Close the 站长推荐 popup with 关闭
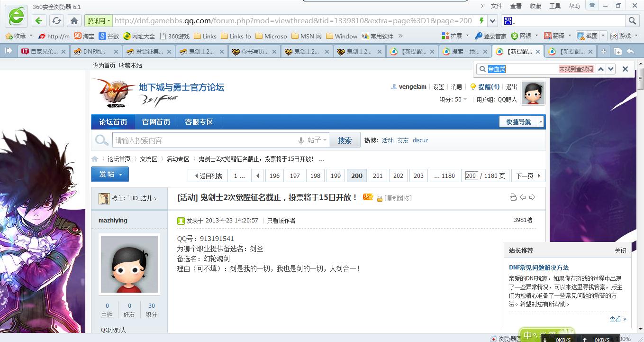 620,250
